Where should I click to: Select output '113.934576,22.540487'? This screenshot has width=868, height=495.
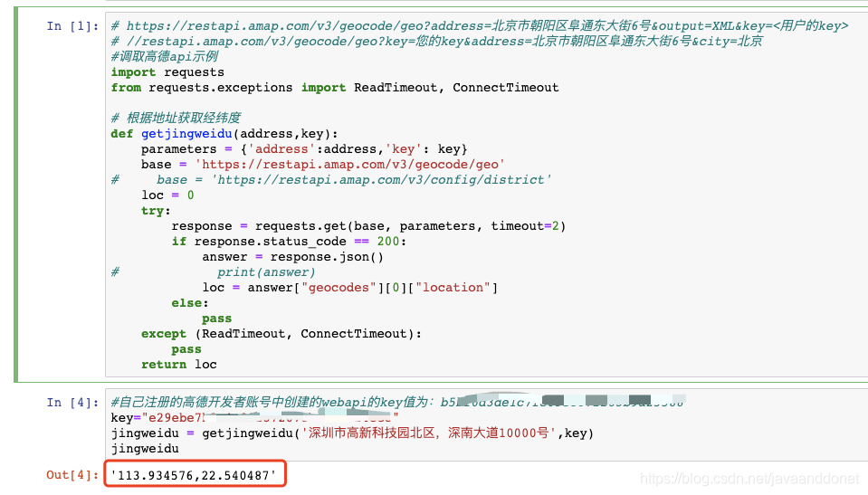(x=194, y=475)
